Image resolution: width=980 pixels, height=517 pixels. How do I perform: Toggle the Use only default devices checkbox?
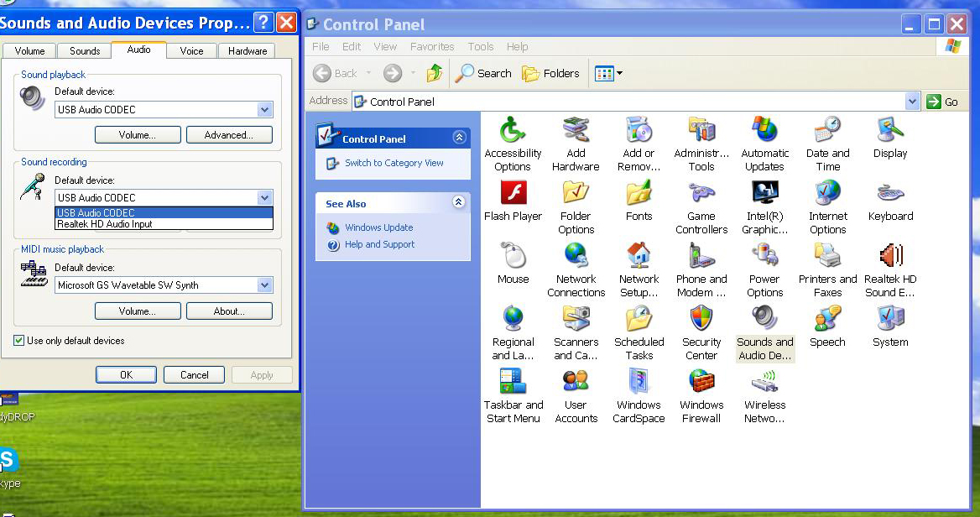pyautogui.click(x=19, y=341)
